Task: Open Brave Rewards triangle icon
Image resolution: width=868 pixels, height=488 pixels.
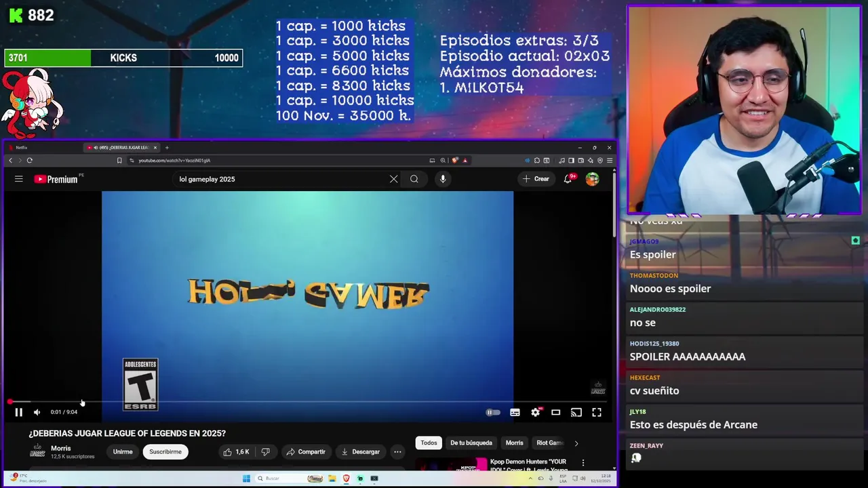Action: pyautogui.click(x=465, y=161)
